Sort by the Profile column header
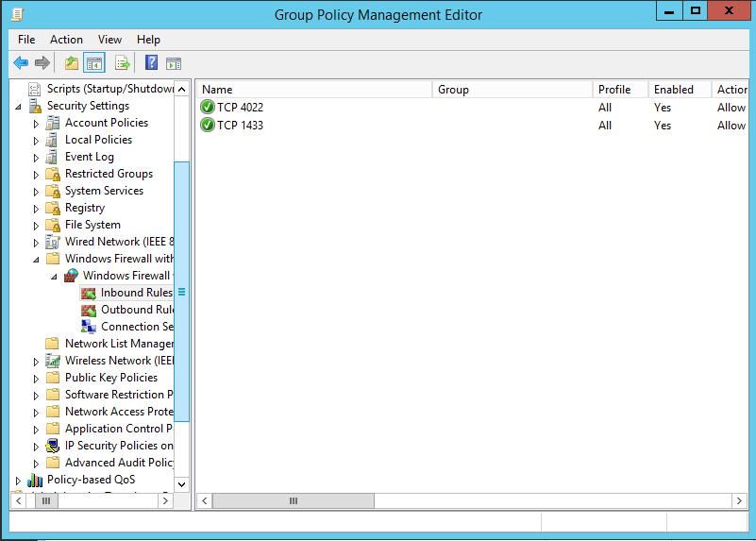Screen dimensions: 756x541 click(620, 90)
